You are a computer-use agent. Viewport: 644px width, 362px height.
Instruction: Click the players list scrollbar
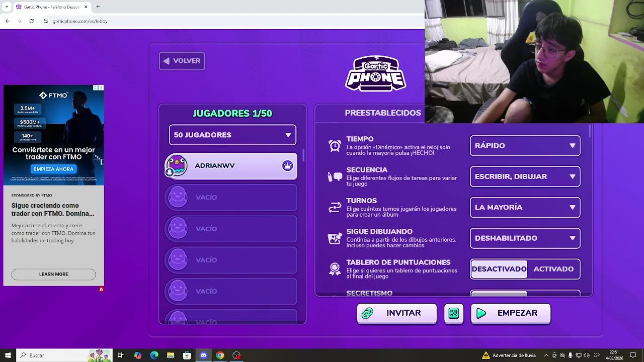tap(303, 156)
